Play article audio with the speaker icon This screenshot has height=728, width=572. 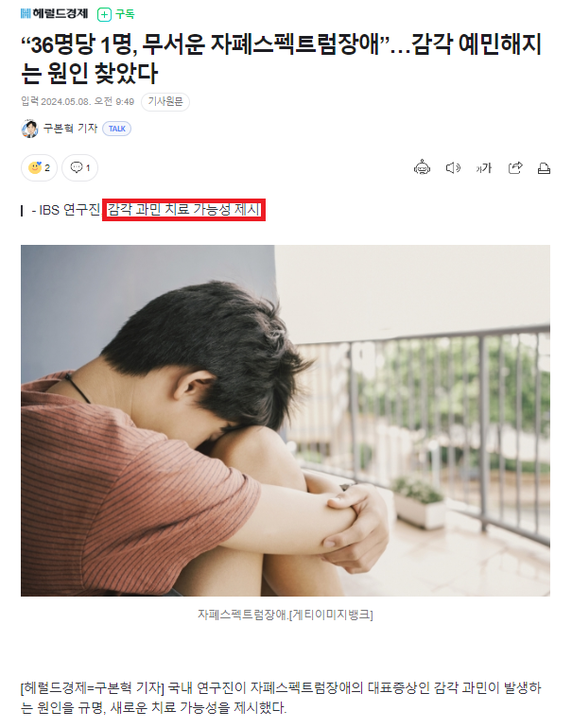[x=453, y=167]
